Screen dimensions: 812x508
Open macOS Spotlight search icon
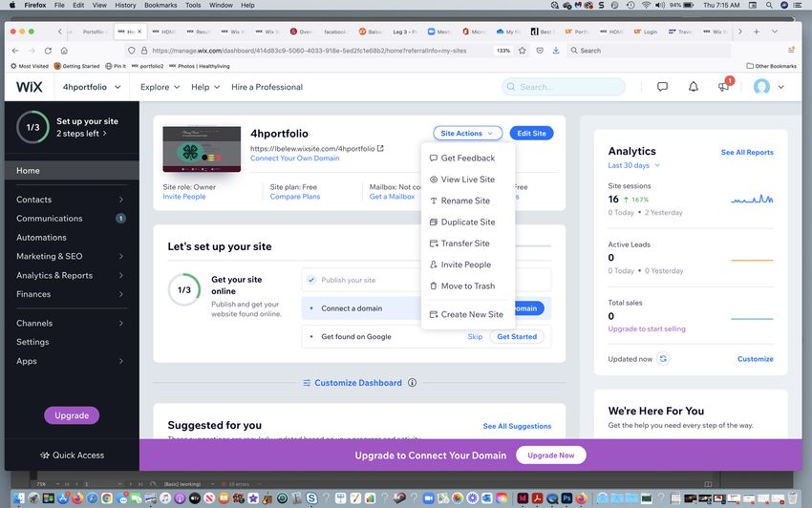pyautogui.click(x=769, y=5)
